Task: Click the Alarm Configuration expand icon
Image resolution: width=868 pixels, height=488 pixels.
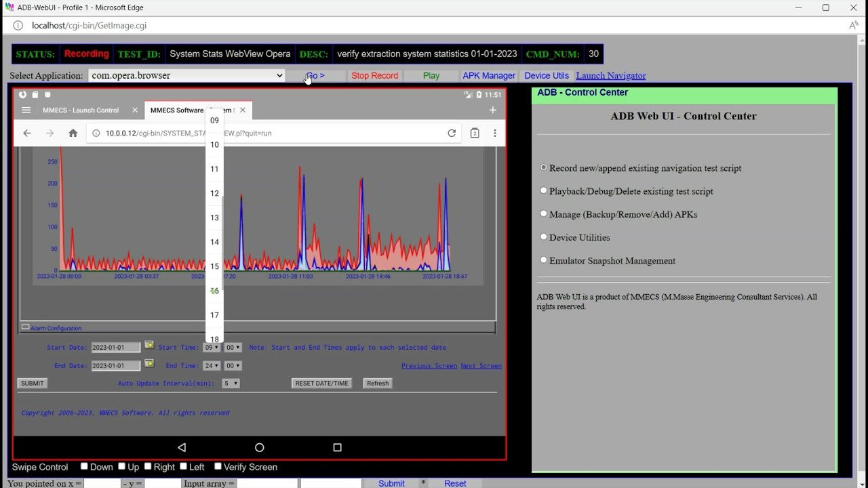Action: click(x=25, y=327)
